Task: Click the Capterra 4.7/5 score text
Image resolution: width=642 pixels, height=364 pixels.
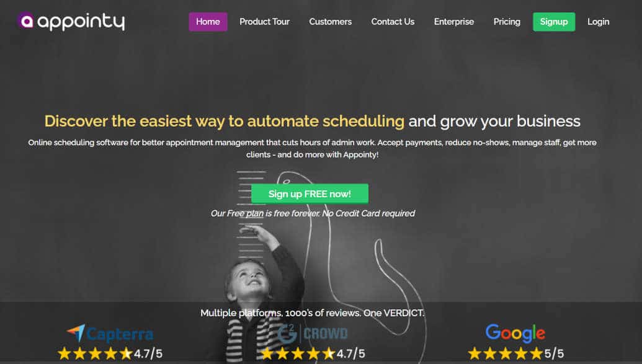Action: point(148,353)
